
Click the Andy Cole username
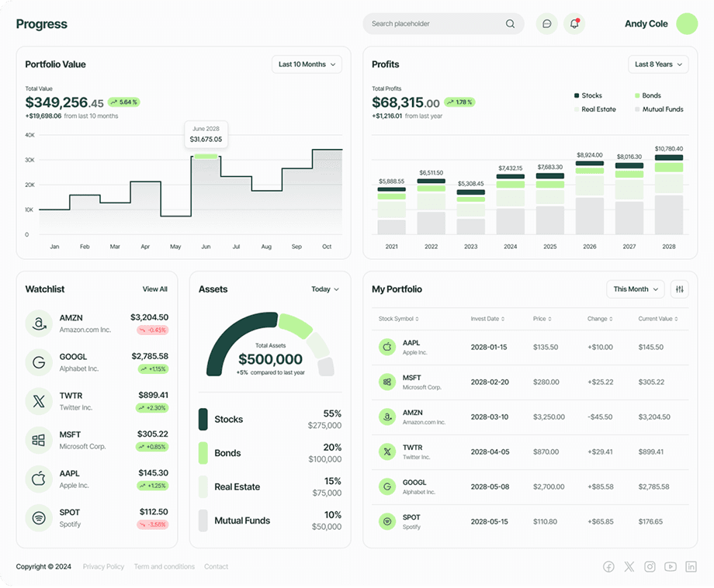[x=646, y=24]
